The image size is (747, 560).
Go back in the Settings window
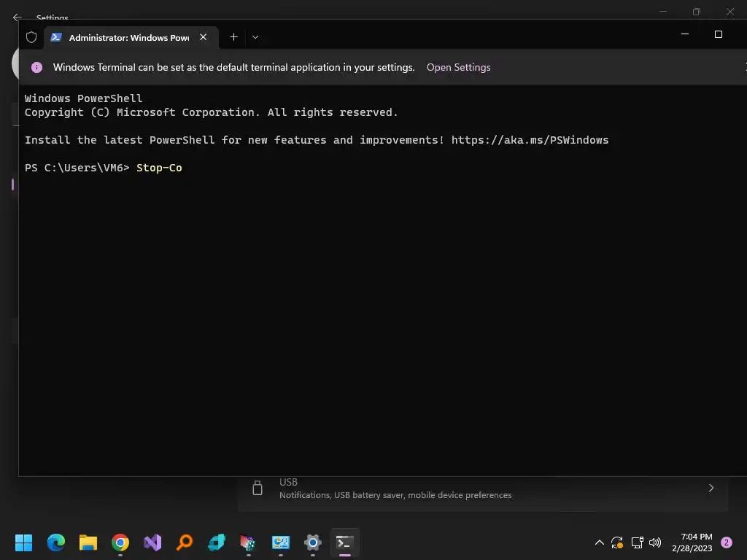[18, 17]
